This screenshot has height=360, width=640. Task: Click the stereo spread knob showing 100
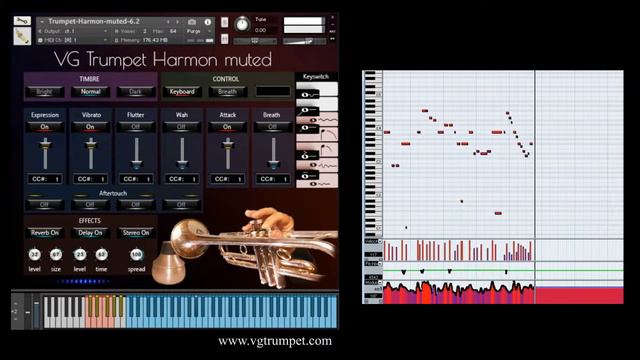(136, 255)
